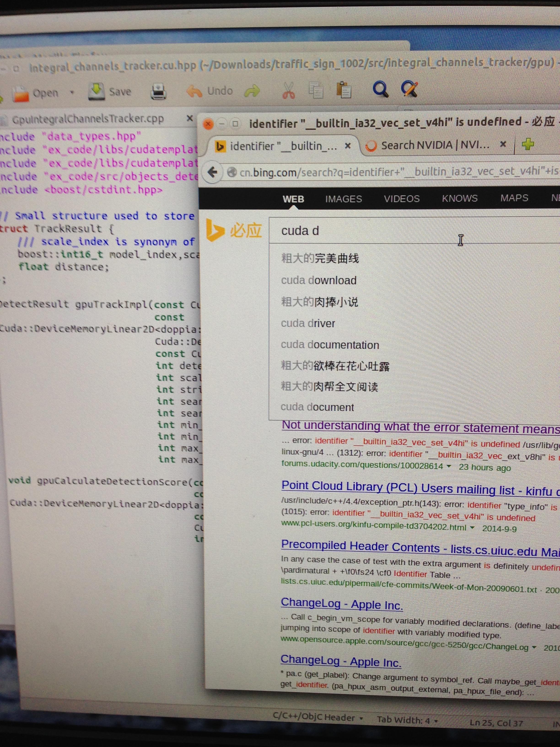The height and width of the screenshot is (747, 560).
Task: Close the identifier __builtin browser tab
Action: [348, 146]
